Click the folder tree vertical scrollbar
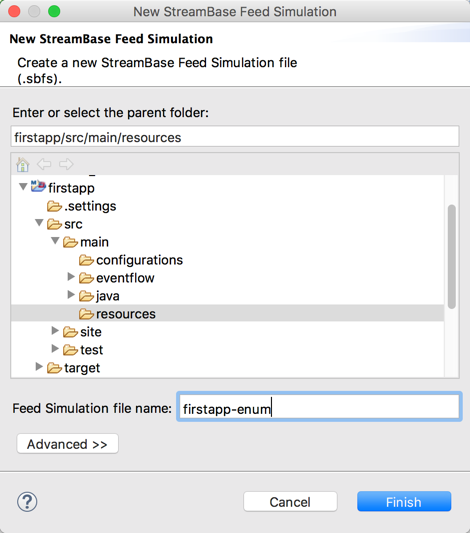Screen dimensions: 470x533 [452, 257]
